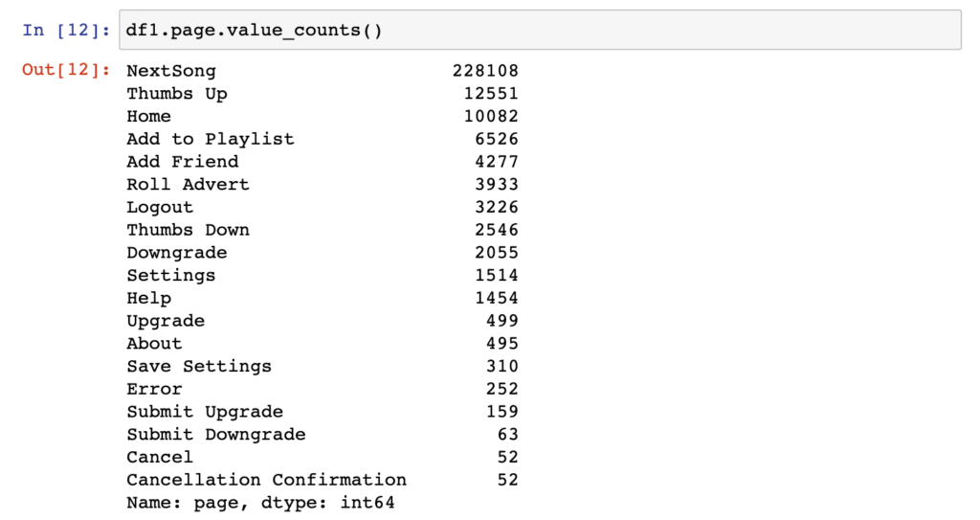The image size is (980, 520).
Task: Select the Out[12] output prompt
Action: point(66,70)
